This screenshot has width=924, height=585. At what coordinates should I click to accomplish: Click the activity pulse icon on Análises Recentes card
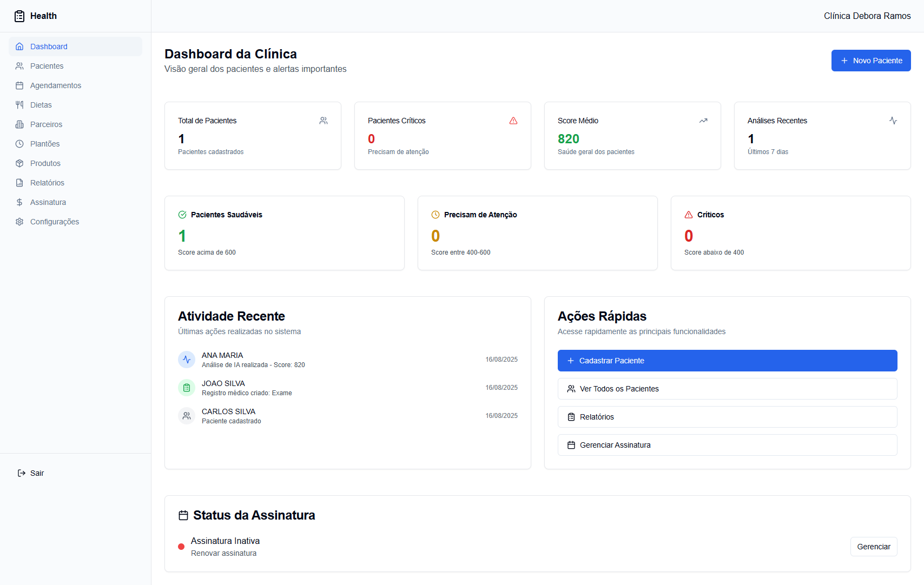point(893,121)
